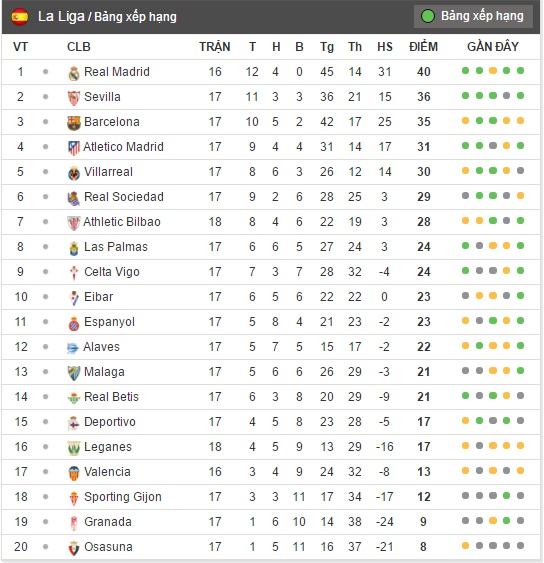544x563 pixels.
Task: Open the Celta Vigo team link
Action: 112,272
